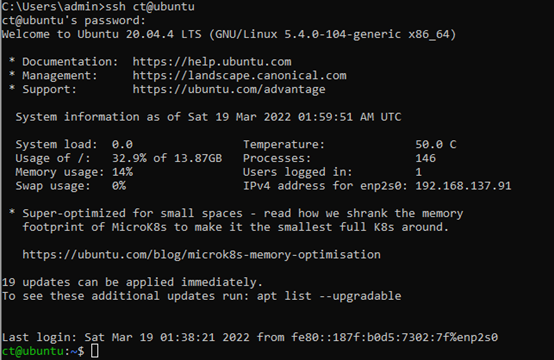Click the System load 0.0 value
The image size is (554, 360).
tap(122, 144)
